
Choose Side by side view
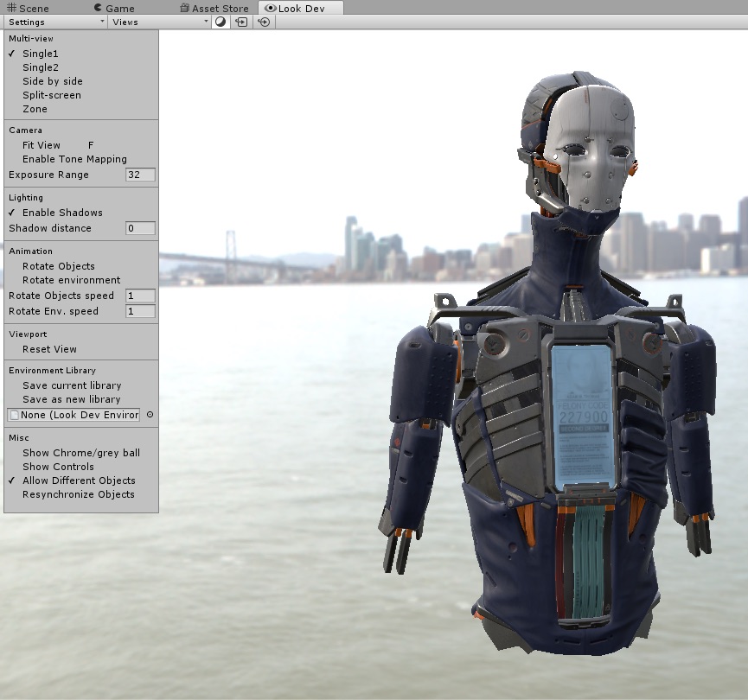click(x=53, y=81)
